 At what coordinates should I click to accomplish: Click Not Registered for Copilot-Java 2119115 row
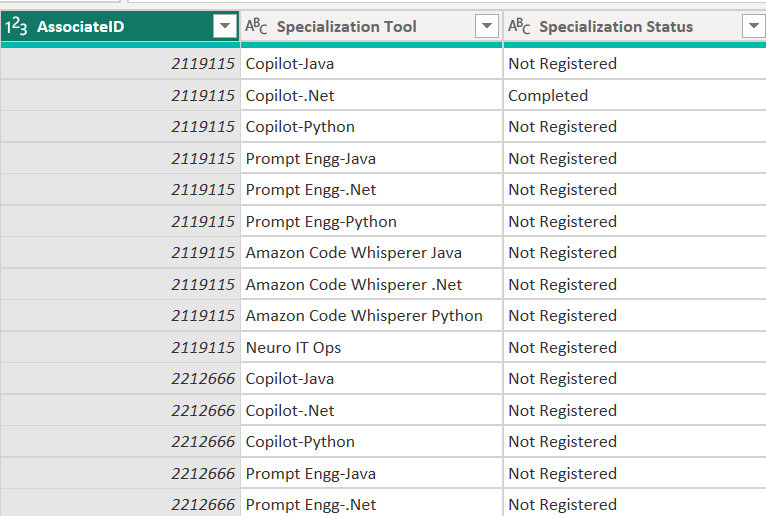pos(635,64)
